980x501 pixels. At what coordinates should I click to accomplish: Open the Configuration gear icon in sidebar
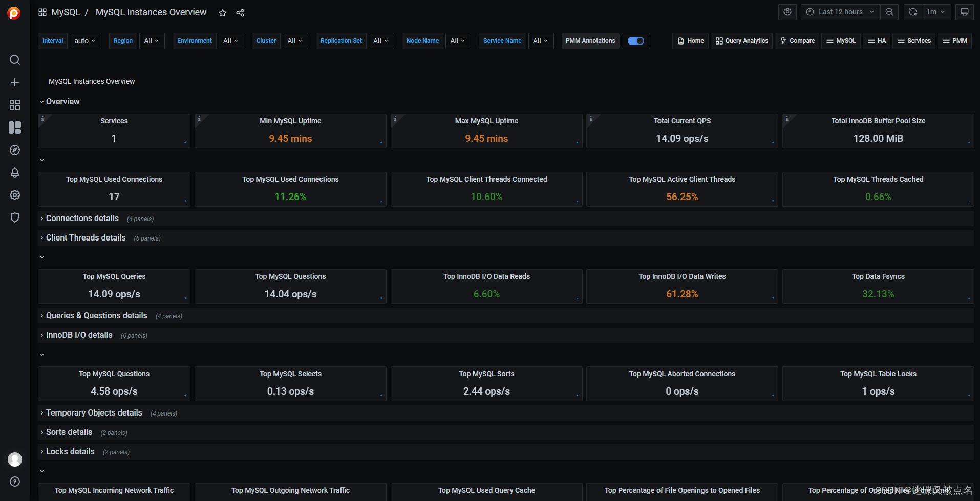point(15,195)
